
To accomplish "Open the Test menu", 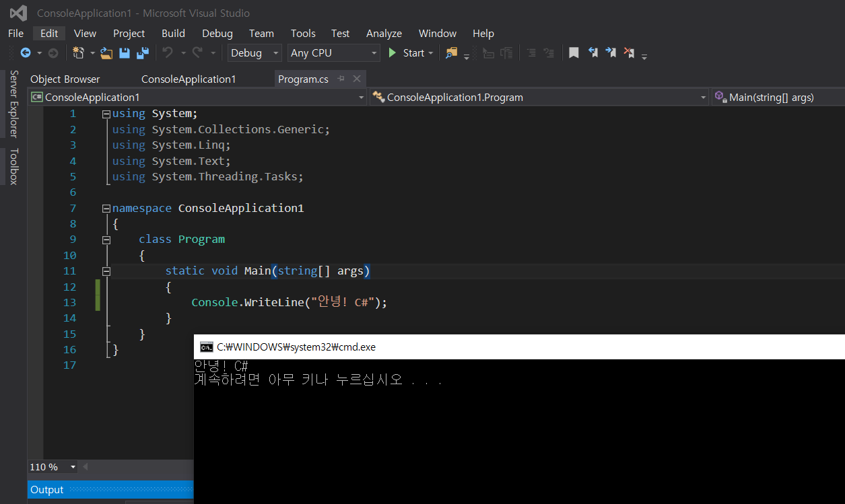I will tap(340, 33).
